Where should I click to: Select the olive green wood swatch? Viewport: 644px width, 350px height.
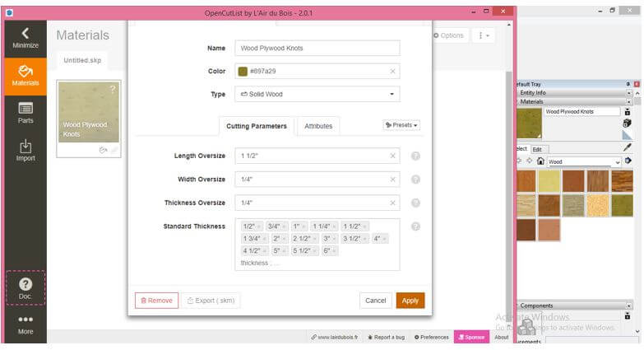(623, 205)
